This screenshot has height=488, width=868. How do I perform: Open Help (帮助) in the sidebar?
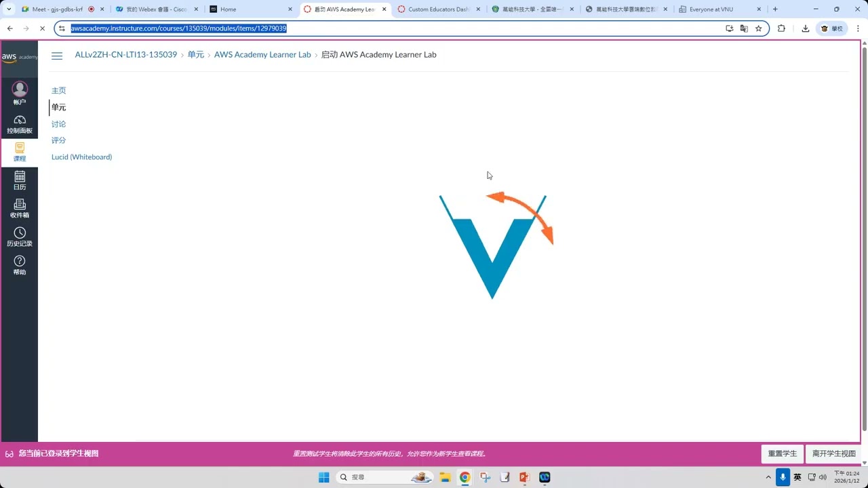pyautogui.click(x=20, y=266)
